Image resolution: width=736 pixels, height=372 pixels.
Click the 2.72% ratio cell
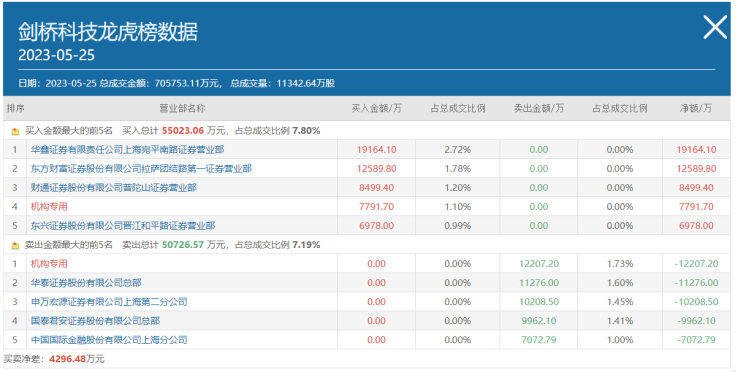coord(458,150)
